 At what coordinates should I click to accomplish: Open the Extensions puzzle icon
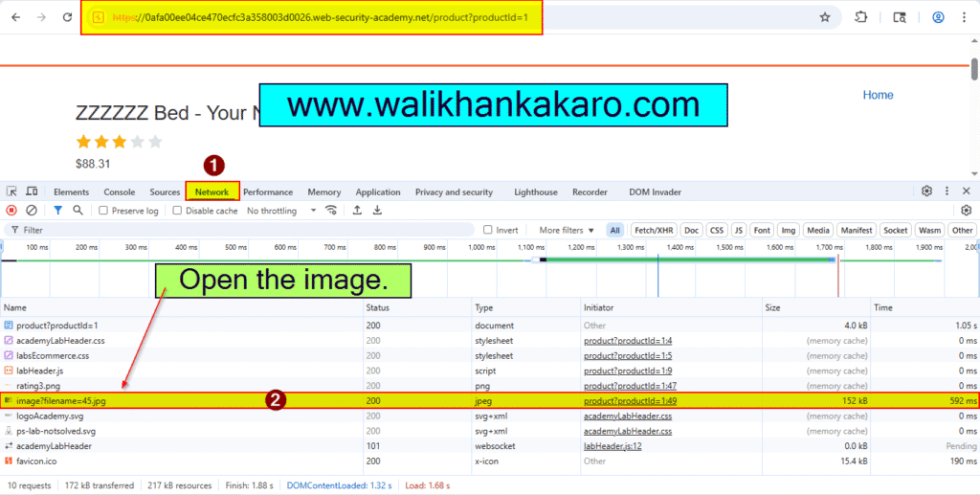click(x=861, y=17)
